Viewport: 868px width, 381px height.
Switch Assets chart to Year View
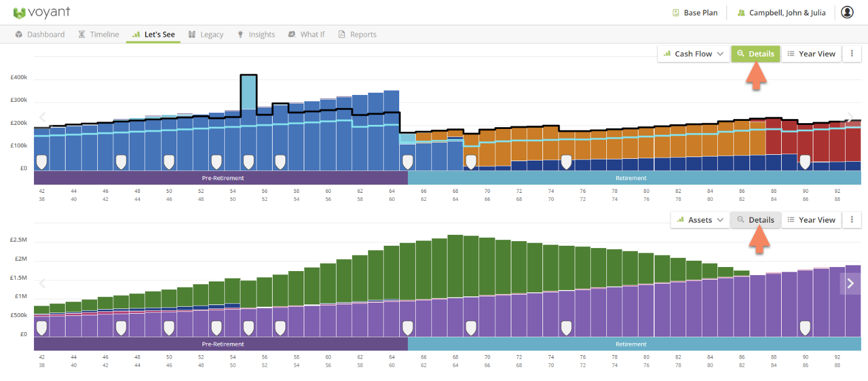click(x=811, y=220)
